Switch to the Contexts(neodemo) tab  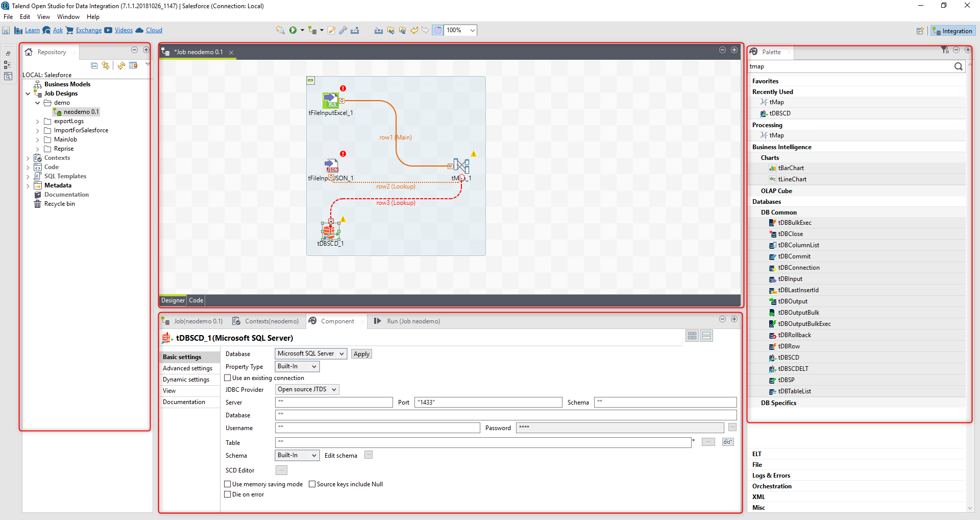265,321
